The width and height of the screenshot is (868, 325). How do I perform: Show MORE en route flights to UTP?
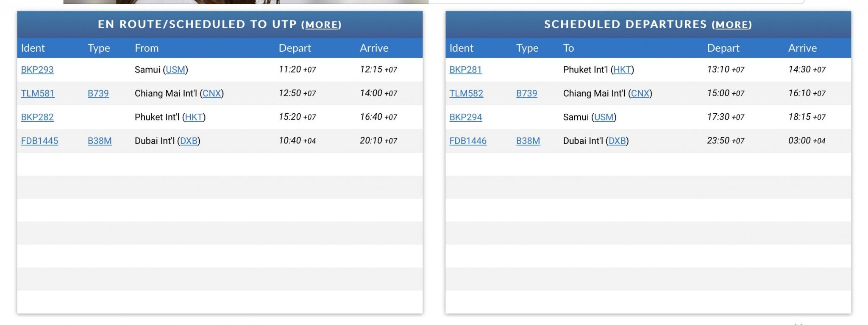click(321, 25)
